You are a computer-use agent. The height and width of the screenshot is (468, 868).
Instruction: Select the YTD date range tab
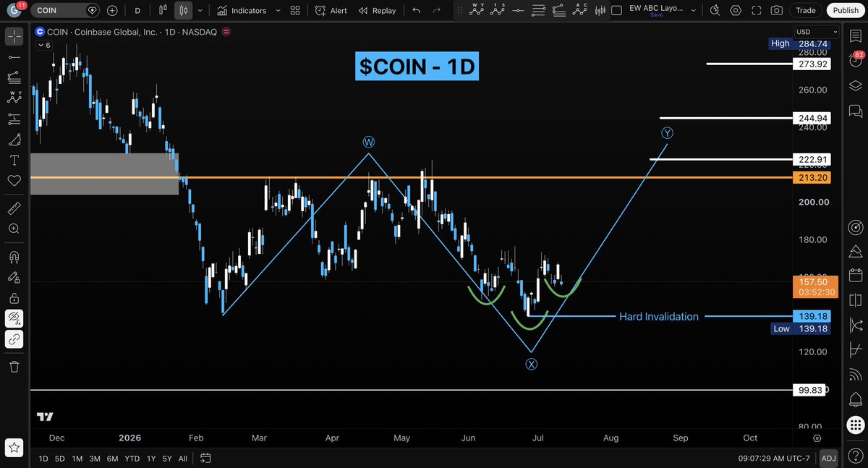pyautogui.click(x=132, y=458)
